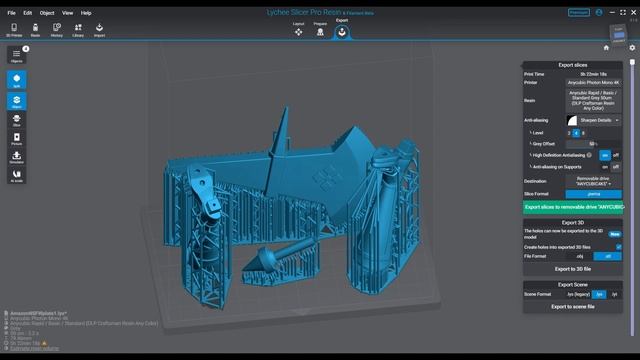Toggle Create holes into exported 3D files
640x360 pixels.
618,247
